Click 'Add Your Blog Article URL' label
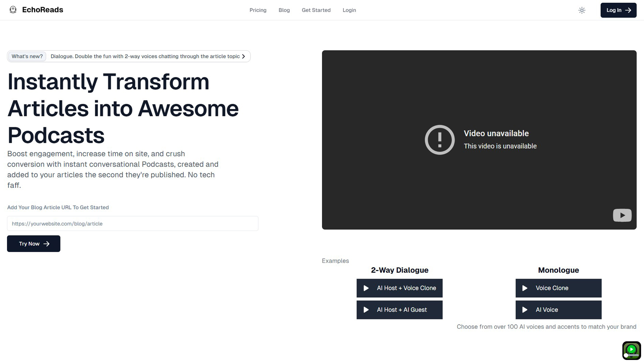The width and height of the screenshot is (644, 362). 58,207
